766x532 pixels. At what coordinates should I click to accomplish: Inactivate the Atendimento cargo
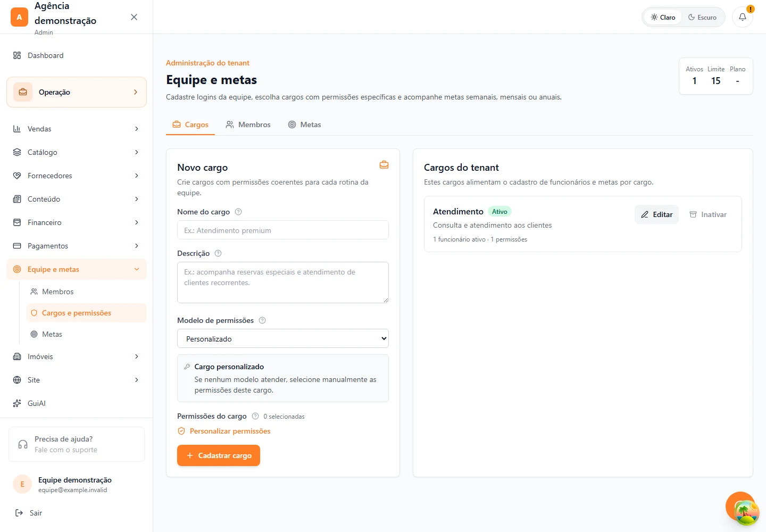[708, 214]
